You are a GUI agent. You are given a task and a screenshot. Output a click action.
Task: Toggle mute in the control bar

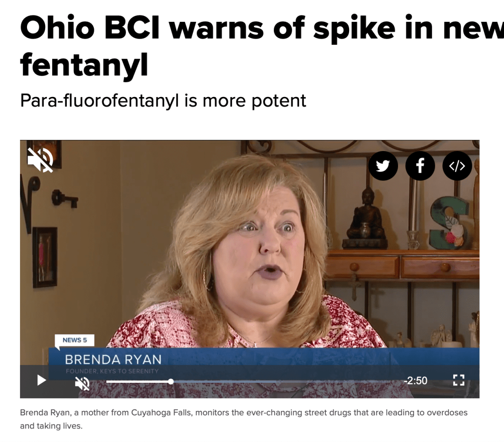point(82,383)
